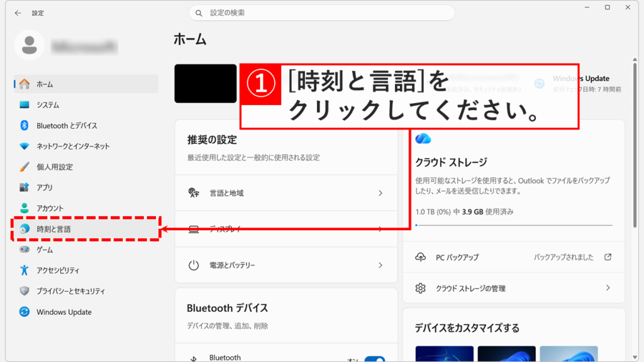This screenshot has height=362, width=644.
Task: Select the first dark blue wallpaper thumbnail
Action: (x=445, y=354)
